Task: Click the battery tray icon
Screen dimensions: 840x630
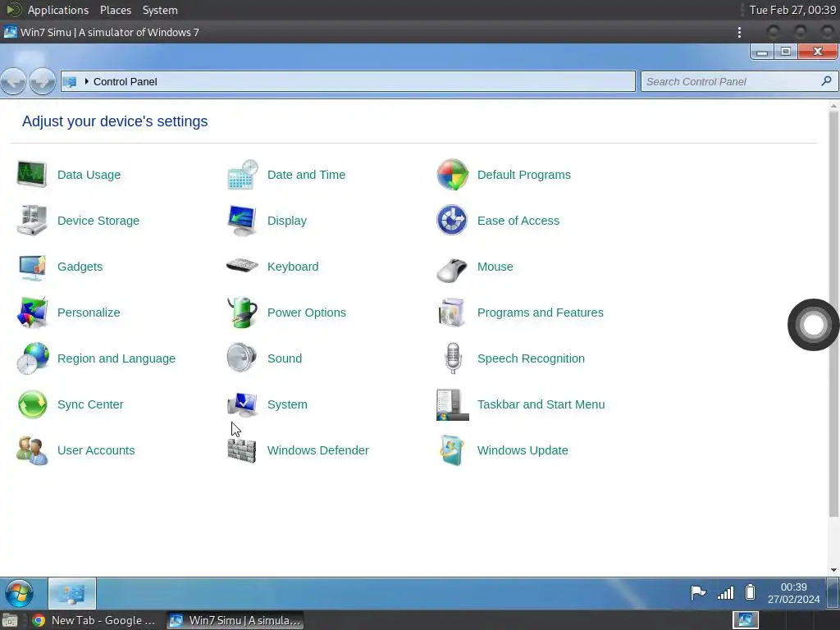Action: pyautogui.click(x=750, y=592)
